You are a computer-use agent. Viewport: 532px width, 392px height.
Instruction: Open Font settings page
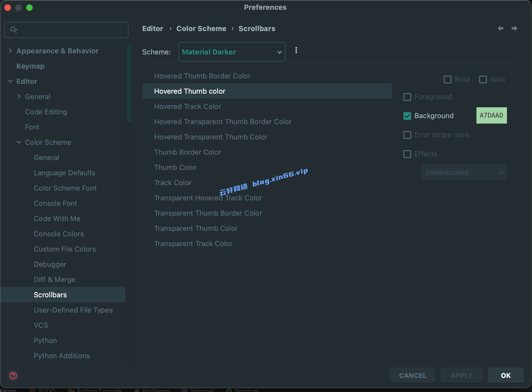pos(32,127)
